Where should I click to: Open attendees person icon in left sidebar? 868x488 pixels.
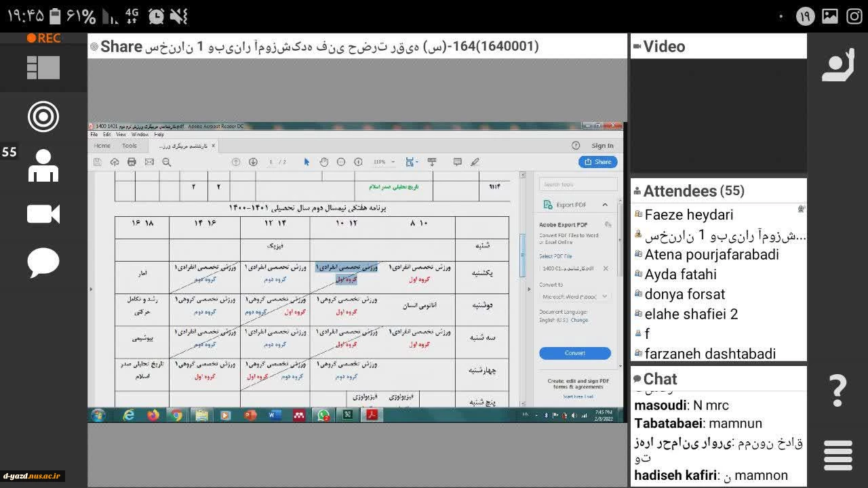tap(43, 165)
